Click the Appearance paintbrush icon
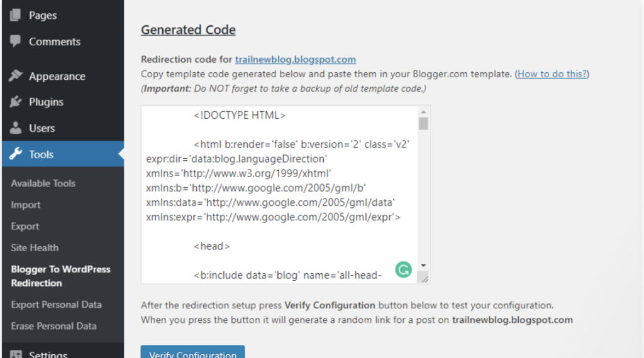 [x=15, y=76]
